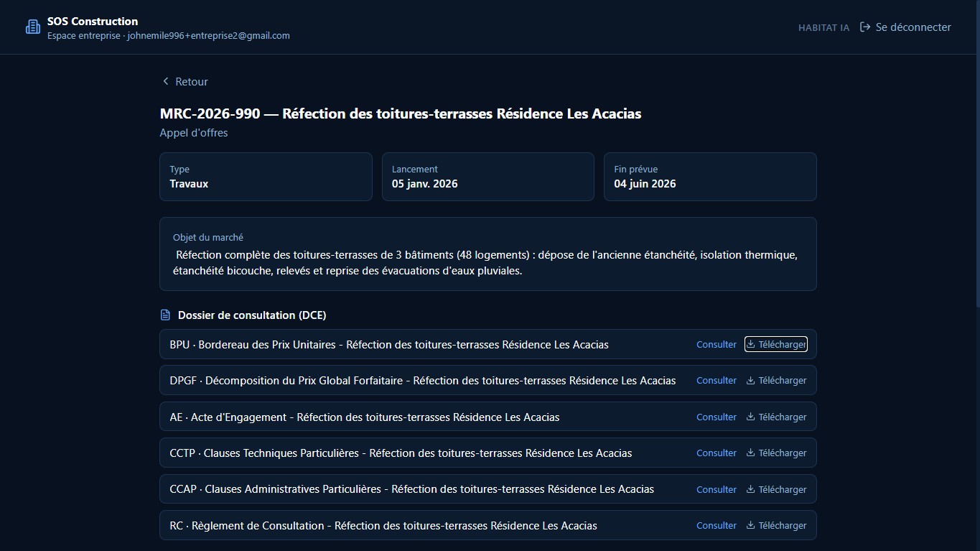Click the Appel d'offres subtitle
The height and width of the screenshot is (551, 980).
194,133
